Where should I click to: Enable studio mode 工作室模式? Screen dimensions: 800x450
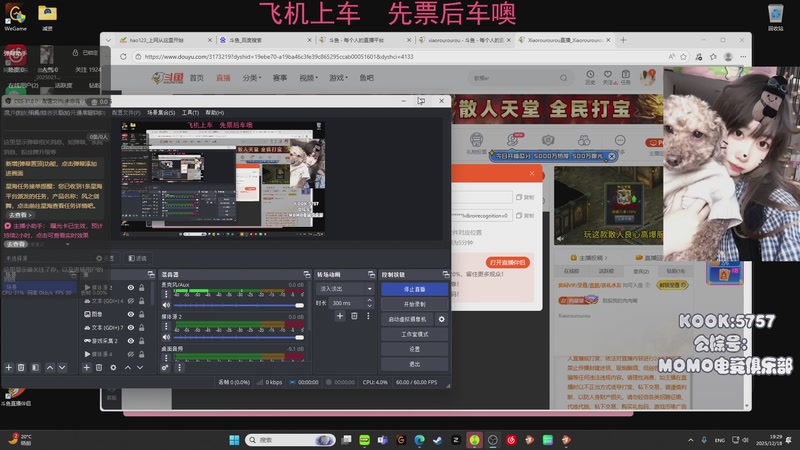pyautogui.click(x=414, y=334)
